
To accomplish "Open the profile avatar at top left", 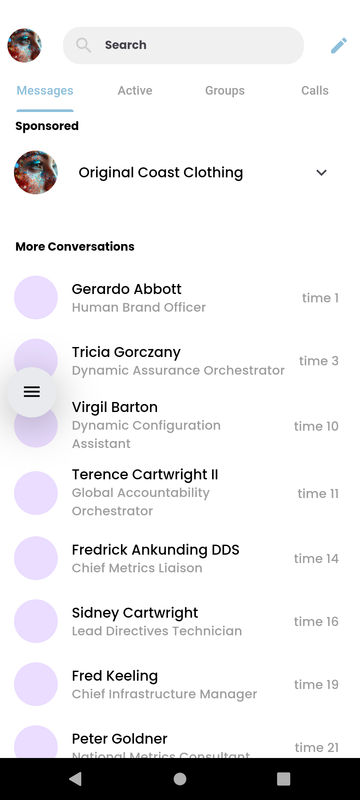I will (24, 45).
